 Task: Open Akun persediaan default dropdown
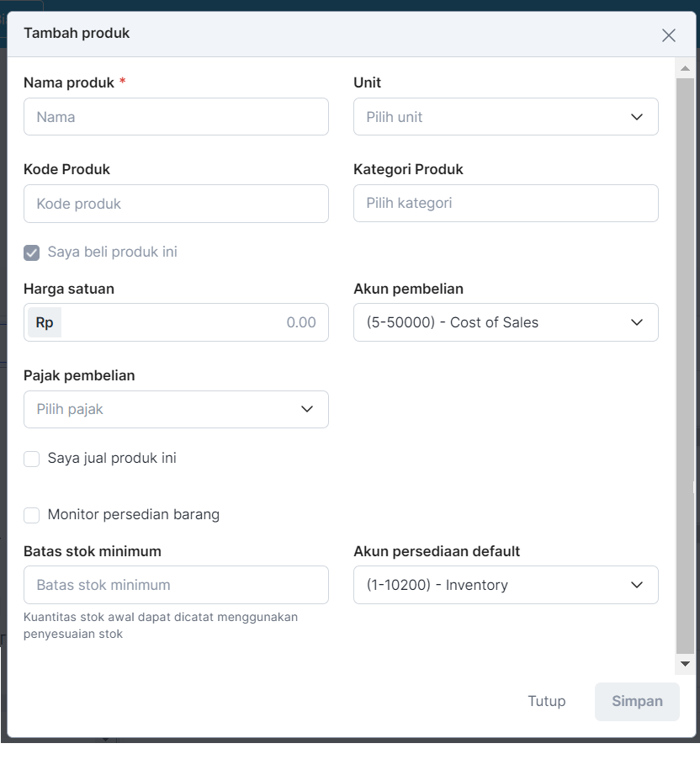(506, 585)
